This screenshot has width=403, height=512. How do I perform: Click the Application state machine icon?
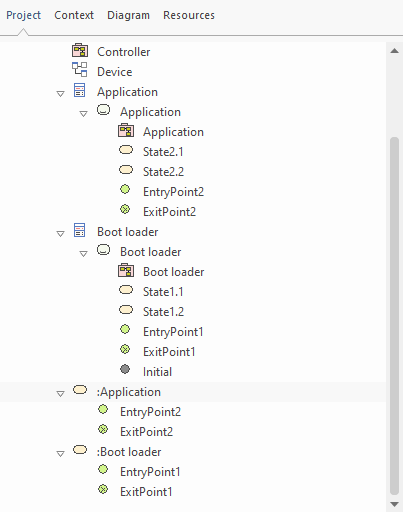point(103,110)
